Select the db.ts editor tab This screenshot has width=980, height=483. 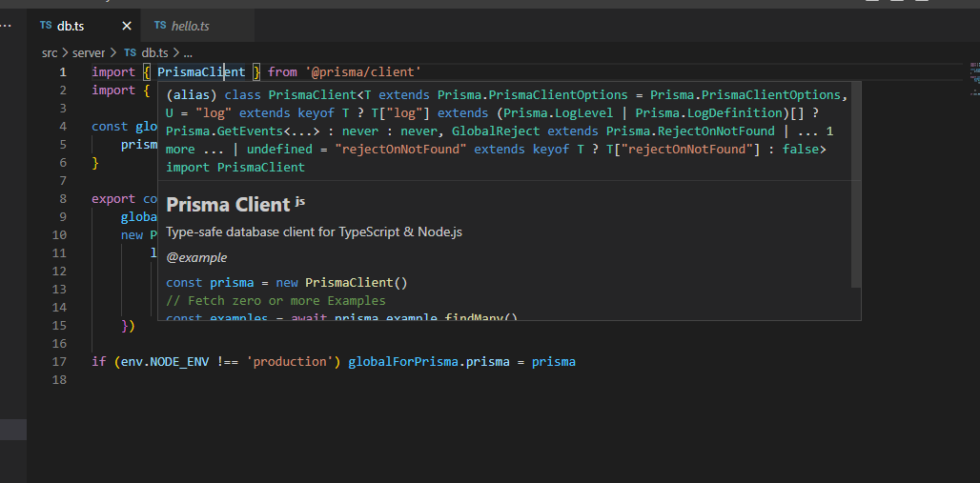(71, 26)
